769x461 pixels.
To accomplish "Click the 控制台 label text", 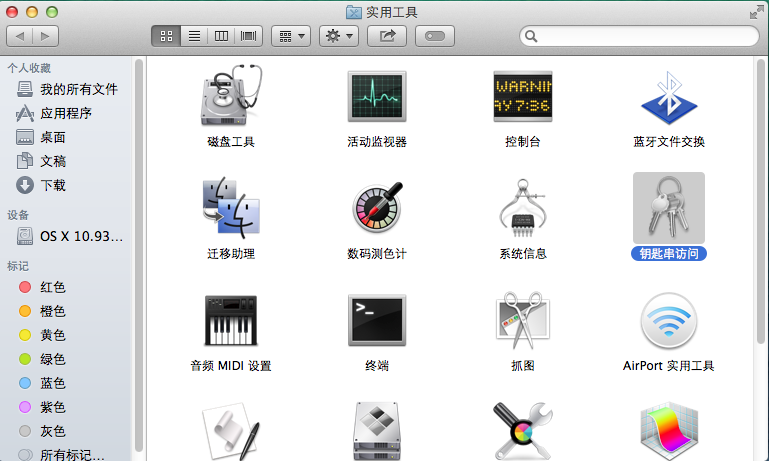I will [x=523, y=142].
